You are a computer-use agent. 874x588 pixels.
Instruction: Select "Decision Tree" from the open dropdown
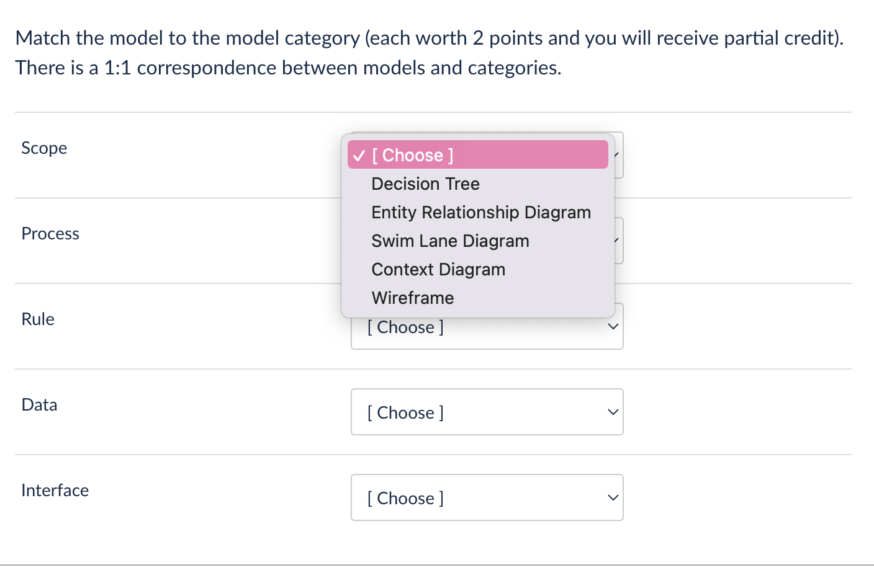point(425,184)
